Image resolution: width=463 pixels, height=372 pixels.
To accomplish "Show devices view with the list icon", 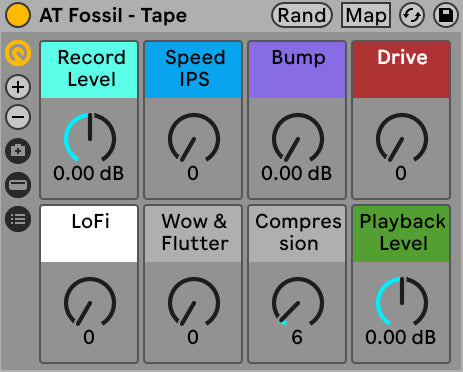I will tap(18, 219).
